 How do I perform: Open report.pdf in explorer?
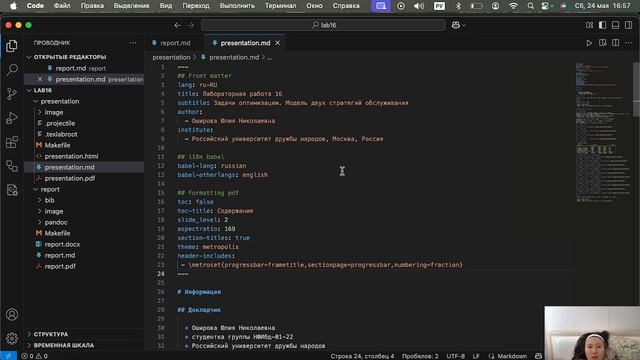(x=60, y=267)
